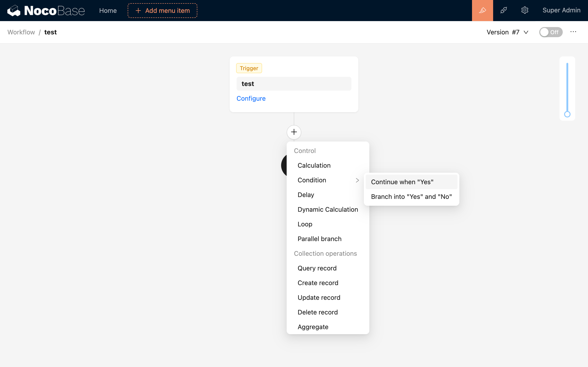588x367 pixels.
Task: Expand the Condition submenu arrow
Action: click(x=357, y=180)
